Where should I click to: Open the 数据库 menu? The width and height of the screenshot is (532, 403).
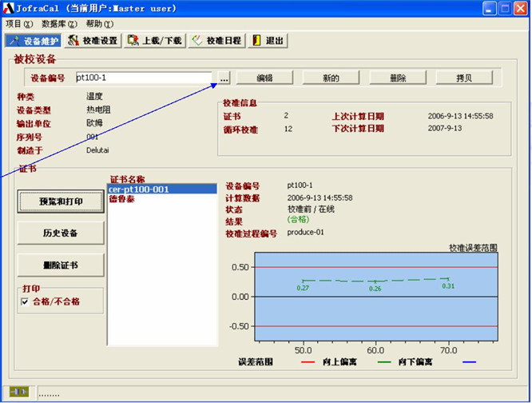pyautogui.click(x=59, y=24)
